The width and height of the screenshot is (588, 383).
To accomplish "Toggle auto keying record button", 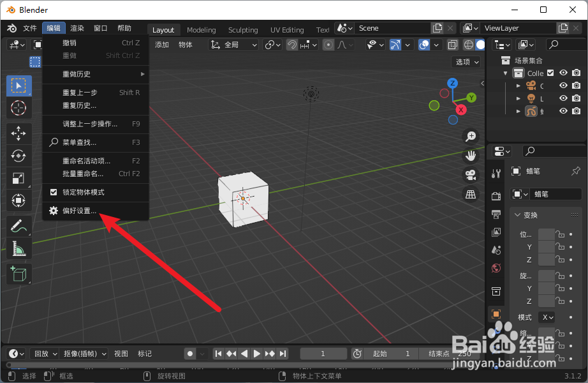I will [190, 354].
